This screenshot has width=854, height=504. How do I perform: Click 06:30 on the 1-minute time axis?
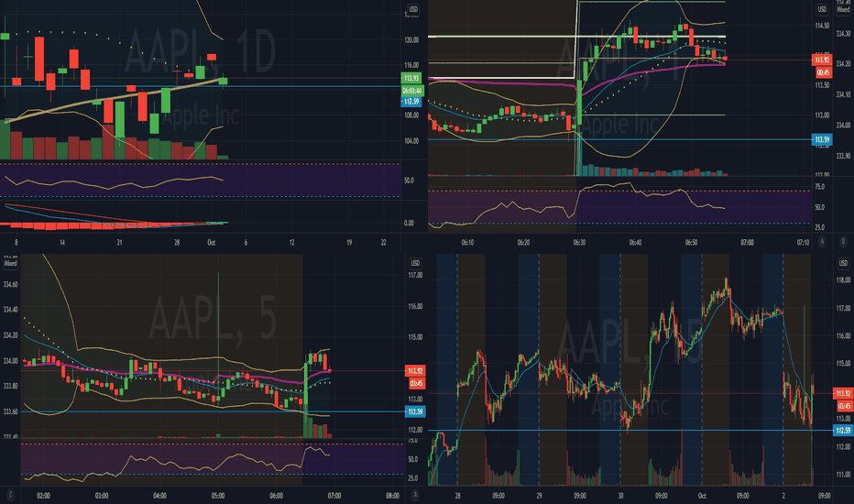point(579,243)
